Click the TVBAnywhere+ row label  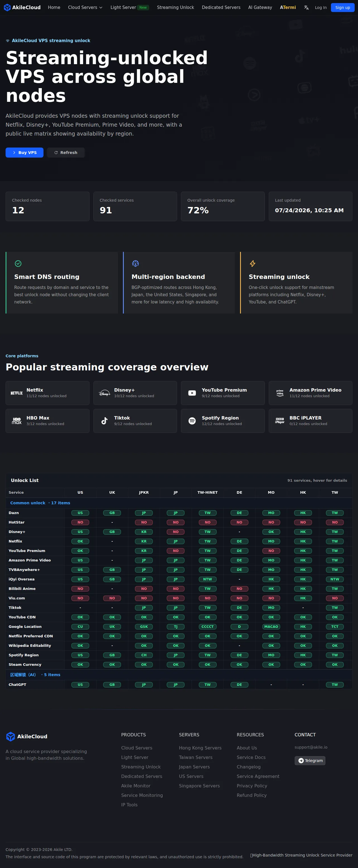click(x=24, y=570)
